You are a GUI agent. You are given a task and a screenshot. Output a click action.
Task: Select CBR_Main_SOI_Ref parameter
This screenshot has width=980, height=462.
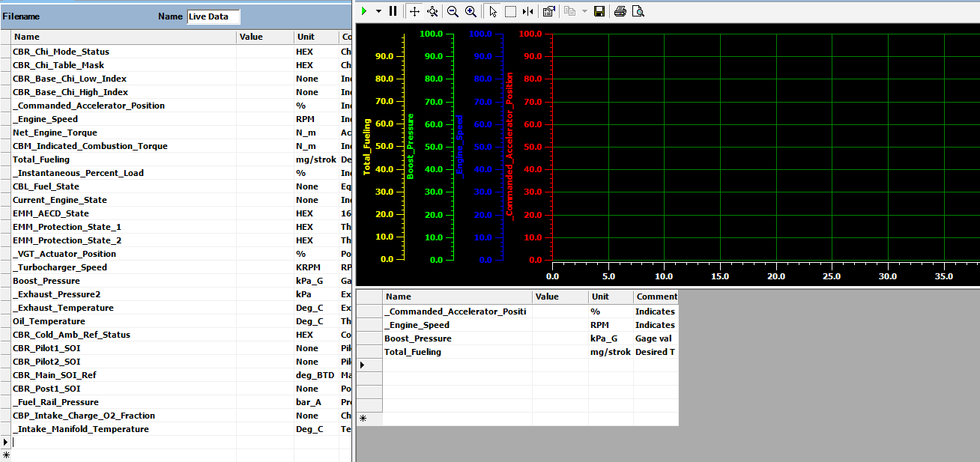click(54, 375)
